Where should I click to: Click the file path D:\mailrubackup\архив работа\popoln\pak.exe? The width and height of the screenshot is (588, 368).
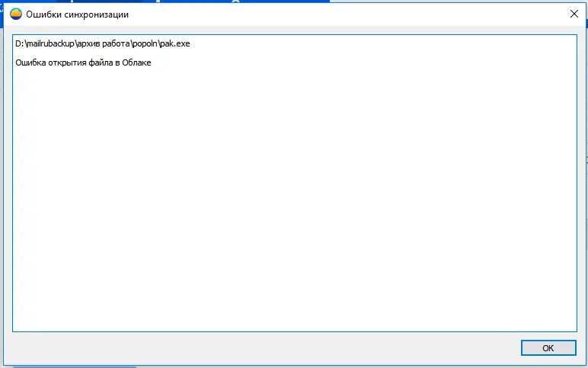point(102,43)
